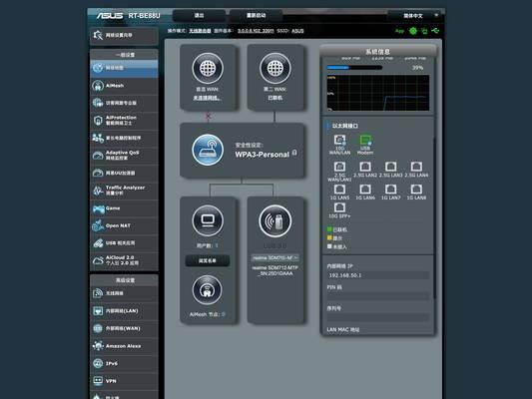Open Amazon Alexa in the sidebar
Viewport: 532px width, 399px height.
click(124, 346)
